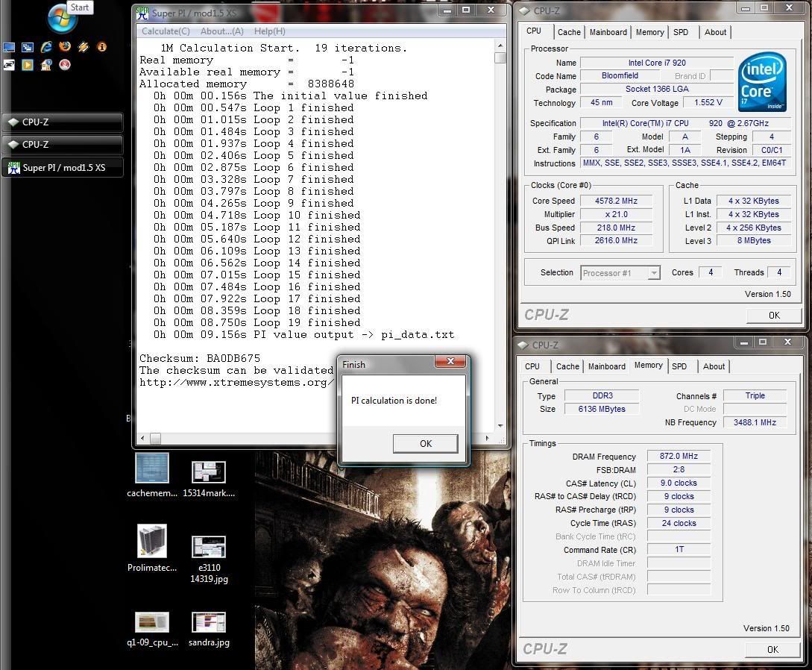Click the 'Intel Core i7 920' name field

657,63
